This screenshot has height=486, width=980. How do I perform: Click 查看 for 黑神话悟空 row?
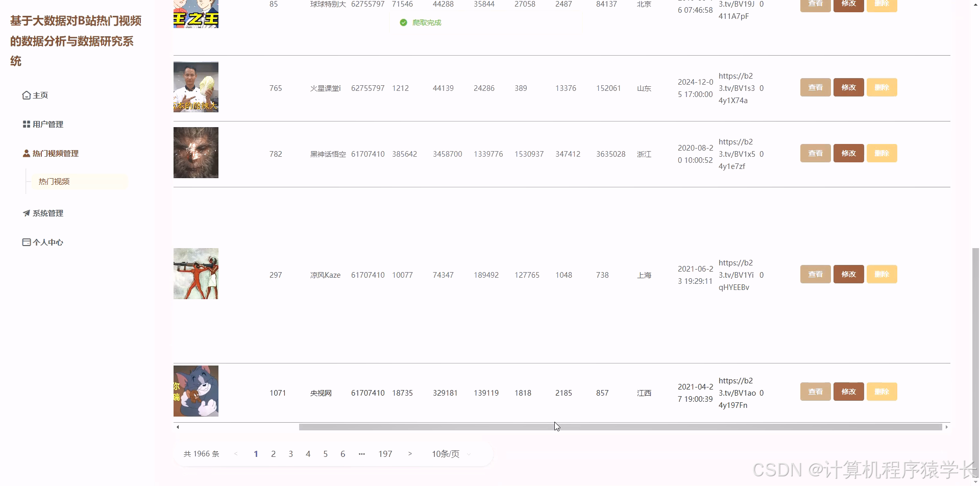[815, 153]
